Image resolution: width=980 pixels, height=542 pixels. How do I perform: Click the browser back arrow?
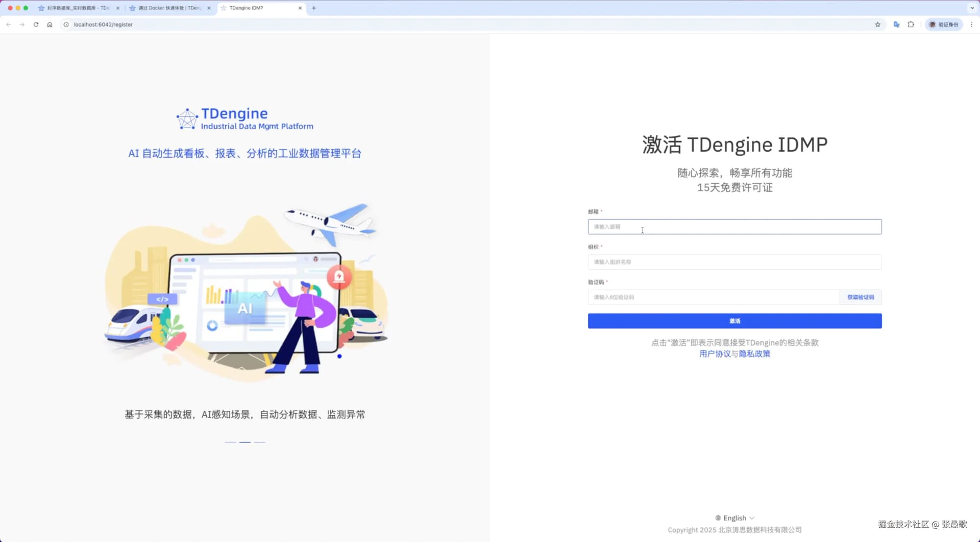pyautogui.click(x=9, y=25)
